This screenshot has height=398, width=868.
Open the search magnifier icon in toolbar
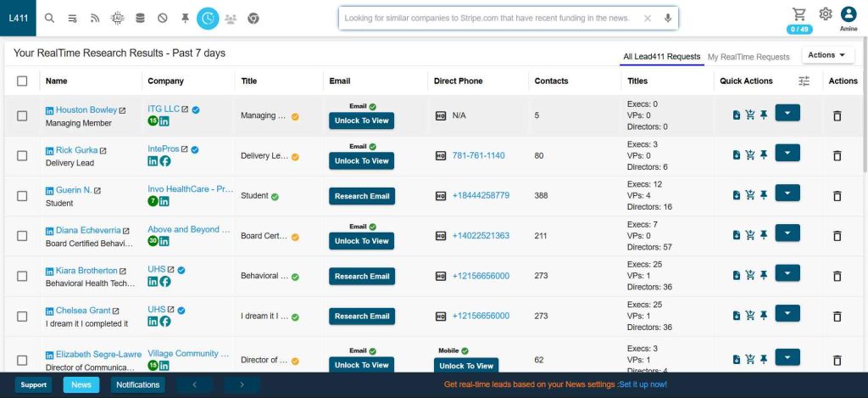[x=49, y=19]
